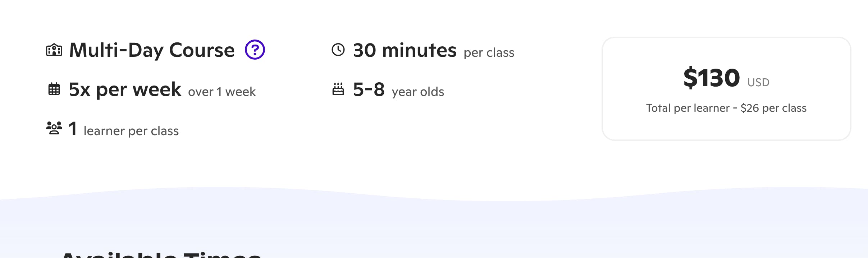Click the 5-8 age range text
The width and height of the screenshot is (868, 258).
click(x=369, y=89)
